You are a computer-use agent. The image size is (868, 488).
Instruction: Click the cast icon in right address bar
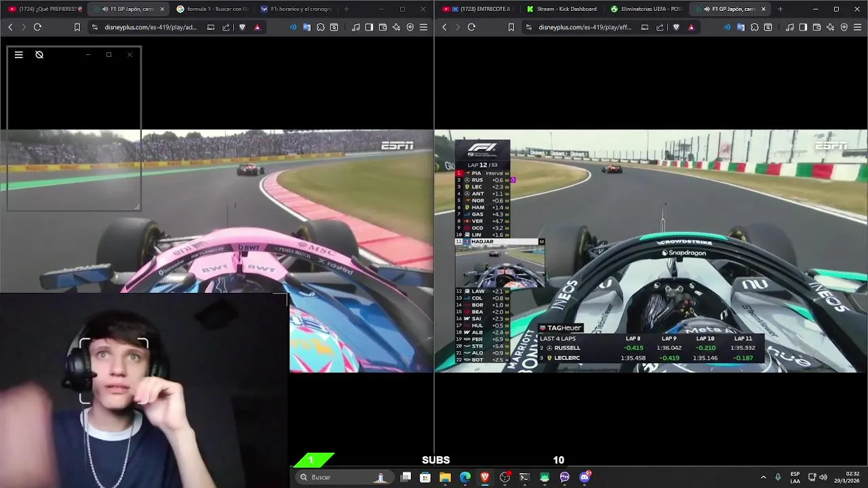(x=645, y=27)
